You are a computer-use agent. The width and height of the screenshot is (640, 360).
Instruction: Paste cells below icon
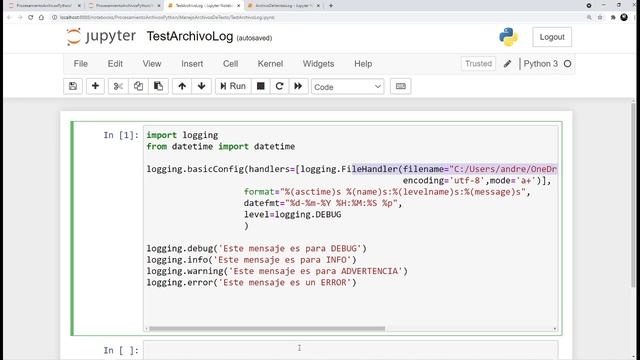tap(158, 86)
